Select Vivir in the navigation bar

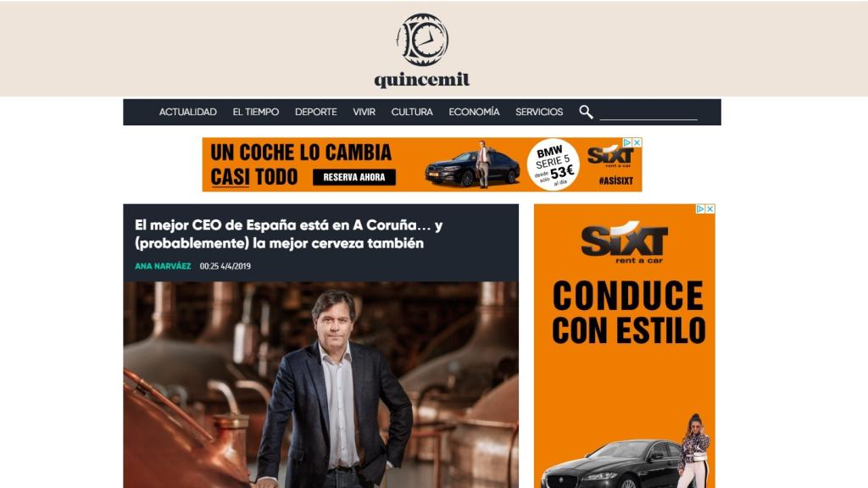(364, 112)
